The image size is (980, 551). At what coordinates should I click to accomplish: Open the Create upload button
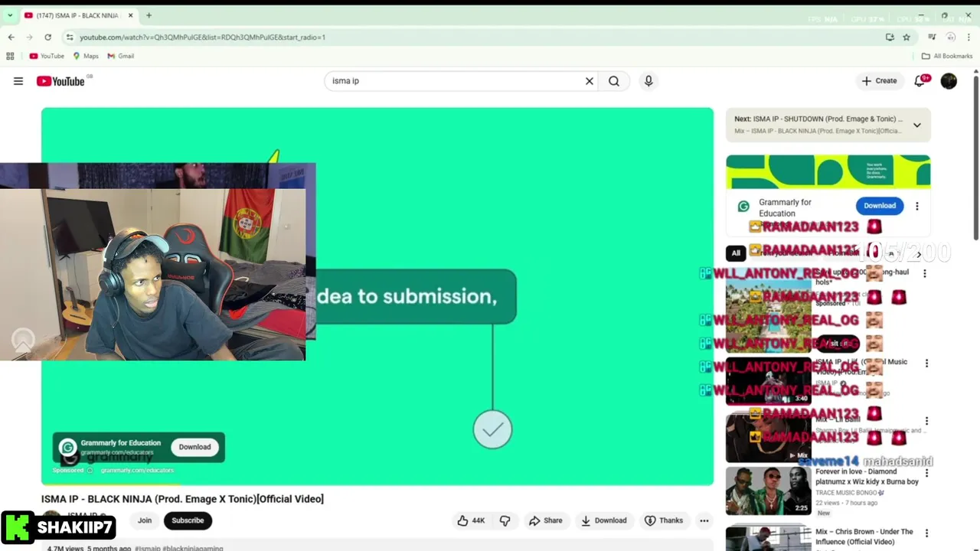point(879,81)
